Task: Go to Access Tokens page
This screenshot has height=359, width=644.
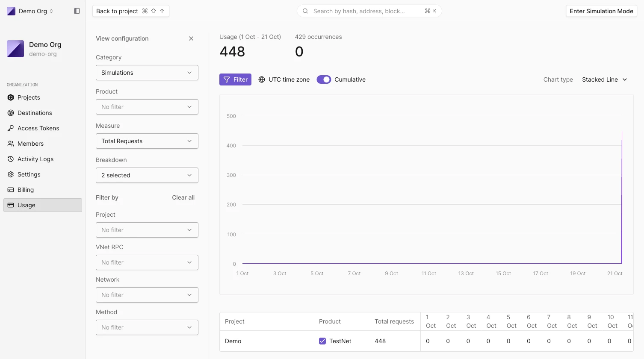Action: [x=43, y=128]
